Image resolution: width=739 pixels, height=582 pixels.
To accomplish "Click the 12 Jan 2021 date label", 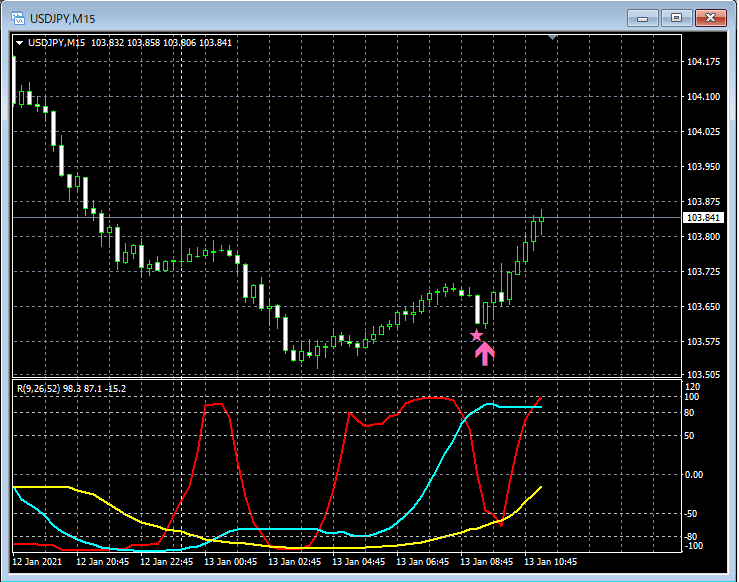I will (x=38, y=563).
